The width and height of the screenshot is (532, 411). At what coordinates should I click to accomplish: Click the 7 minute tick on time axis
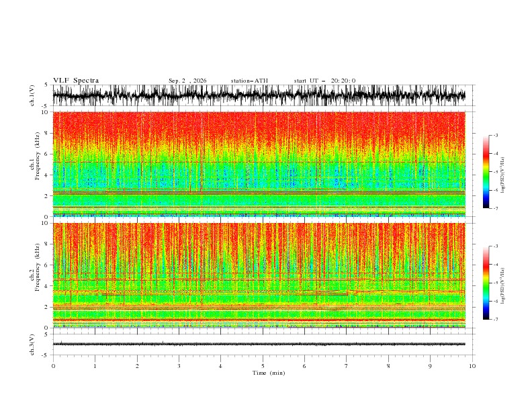click(x=347, y=366)
